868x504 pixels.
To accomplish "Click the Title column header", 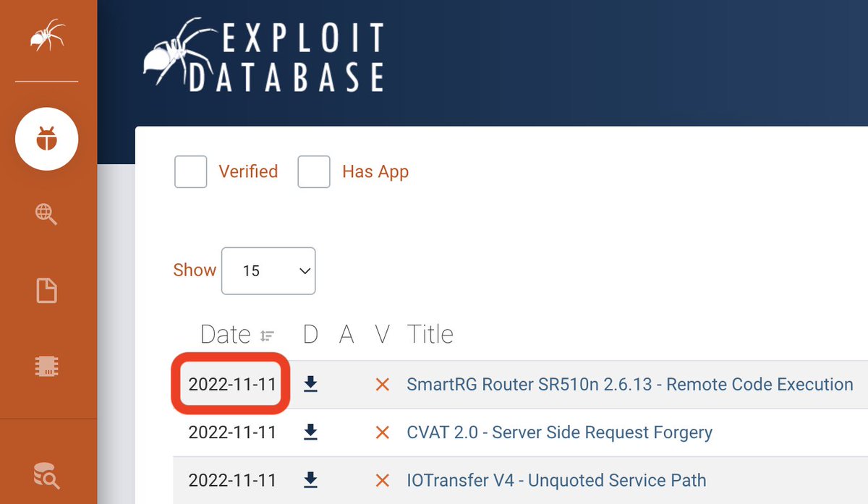I will click(x=430, y=334).
